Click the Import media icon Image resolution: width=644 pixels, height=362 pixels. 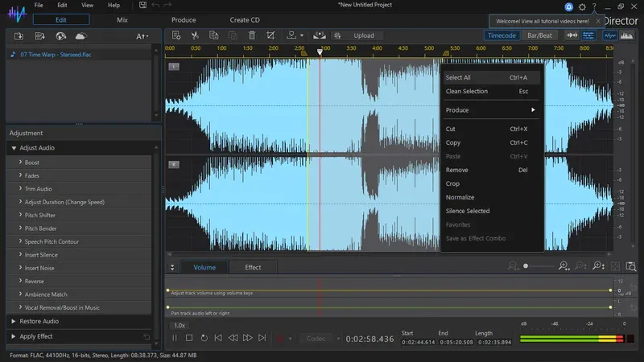19,36
